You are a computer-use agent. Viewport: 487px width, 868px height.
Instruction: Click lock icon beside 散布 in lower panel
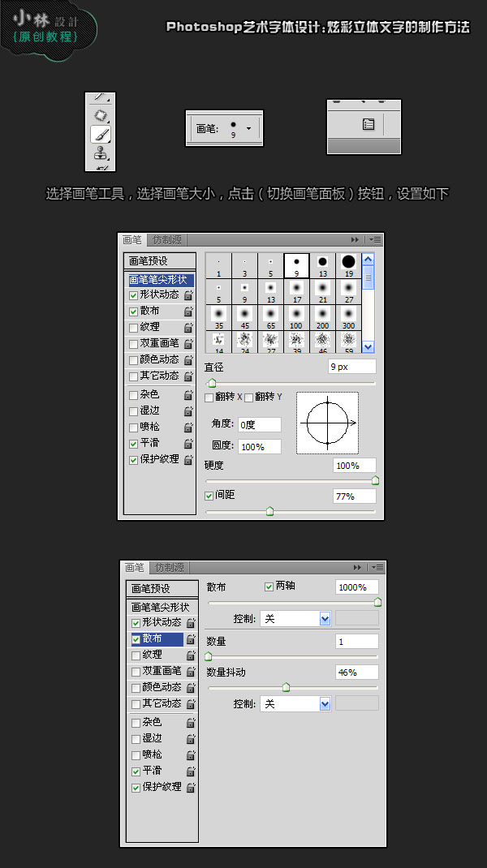tap(191, 639)
